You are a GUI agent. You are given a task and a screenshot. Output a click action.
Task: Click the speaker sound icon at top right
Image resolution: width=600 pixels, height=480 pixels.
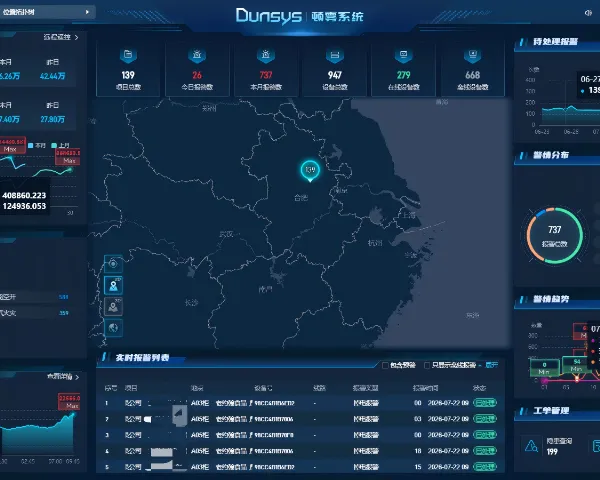point(588,13)
